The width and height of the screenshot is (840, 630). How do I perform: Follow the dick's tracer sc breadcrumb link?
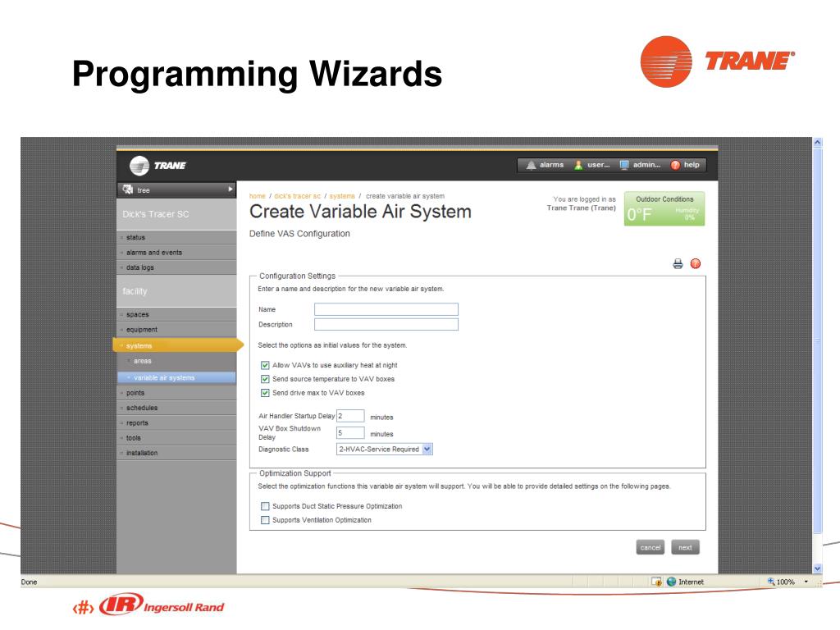pos(297,196)
